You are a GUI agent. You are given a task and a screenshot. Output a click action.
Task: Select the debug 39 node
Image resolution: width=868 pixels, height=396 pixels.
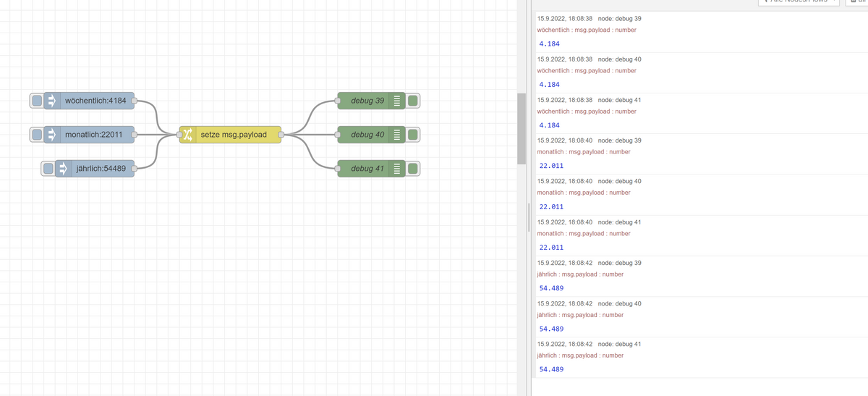click(x=371, y=101)
